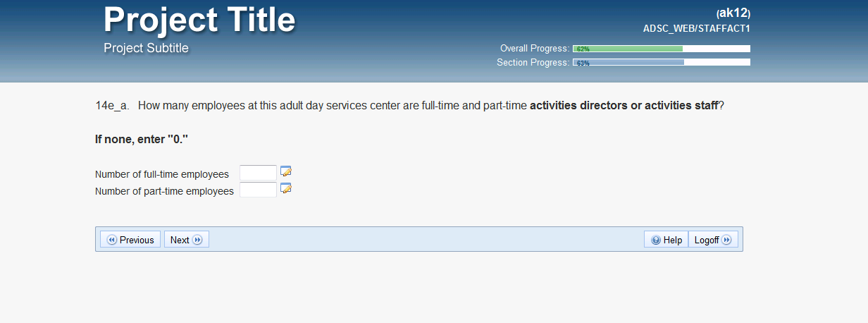Viewport: 868px width, 323px height.
Task: Click the Project Title heading
Action: click(199, 20)
